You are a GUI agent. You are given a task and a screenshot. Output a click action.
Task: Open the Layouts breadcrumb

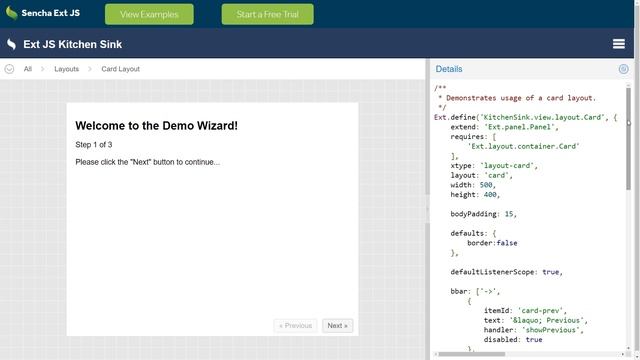tap(67, 69)
